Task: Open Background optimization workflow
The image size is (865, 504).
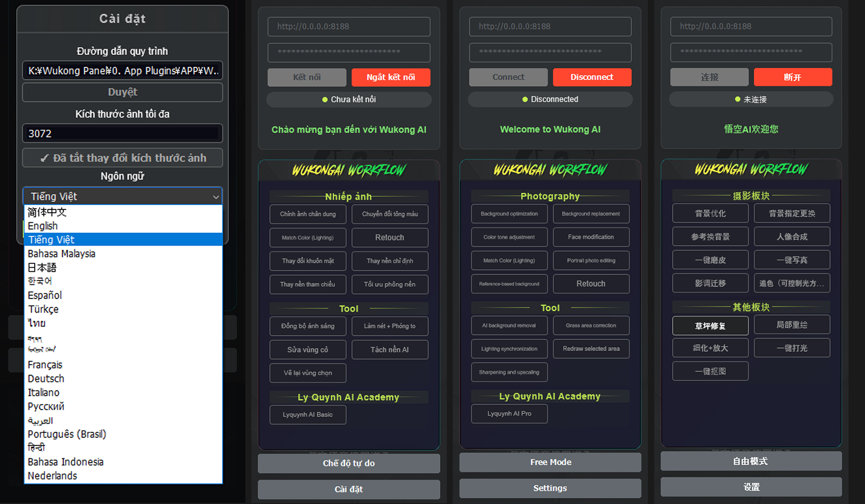Action: (x=509, y=214)
